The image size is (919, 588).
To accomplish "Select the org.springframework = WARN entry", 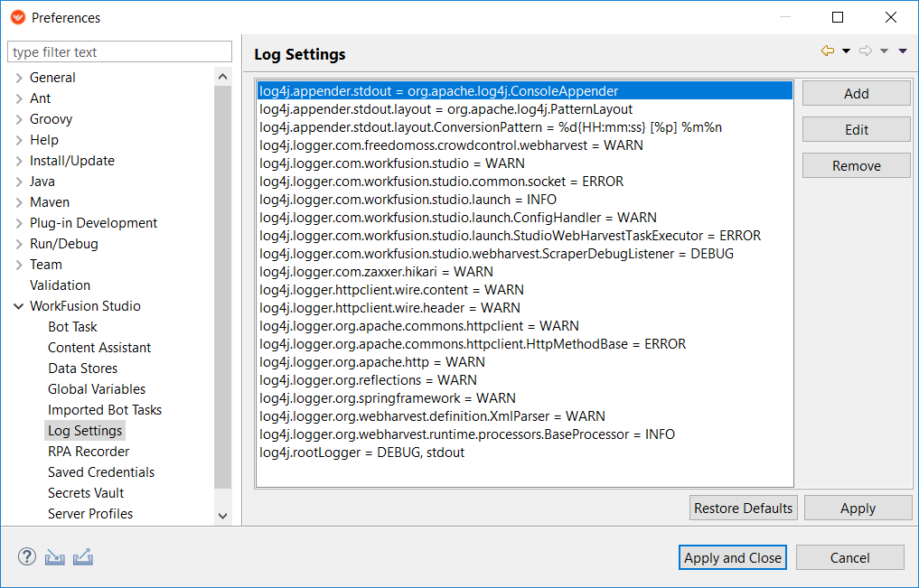I will [x=524, y=398].
